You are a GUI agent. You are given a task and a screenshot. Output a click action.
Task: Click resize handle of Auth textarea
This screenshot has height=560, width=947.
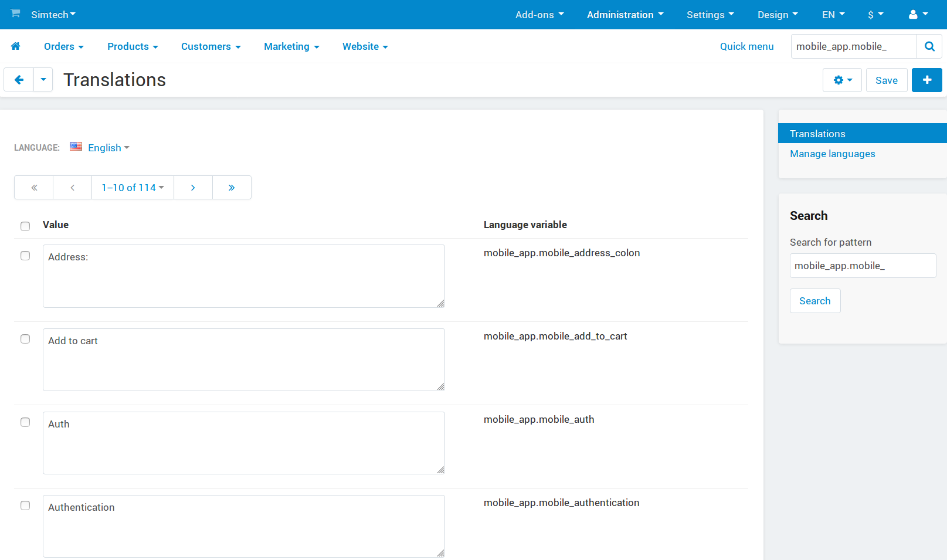[x=440, y=470]
